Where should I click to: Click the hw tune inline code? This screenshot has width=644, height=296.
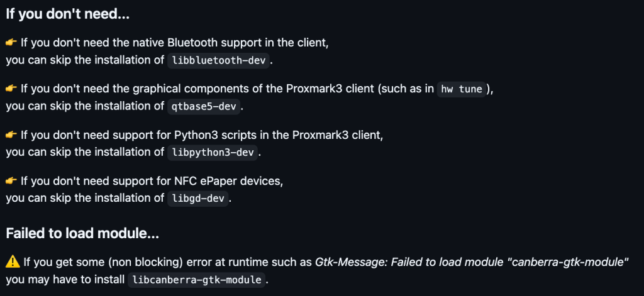pyautogui.click(x=463, y=89)
